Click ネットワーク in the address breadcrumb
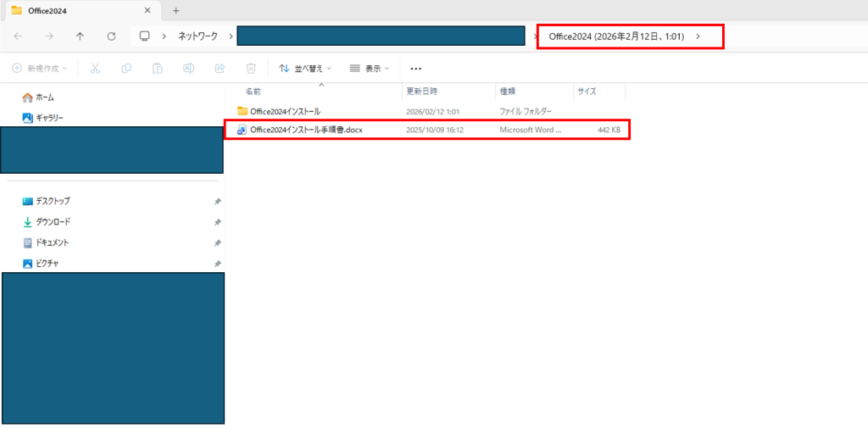 click(x=198, y=36)
